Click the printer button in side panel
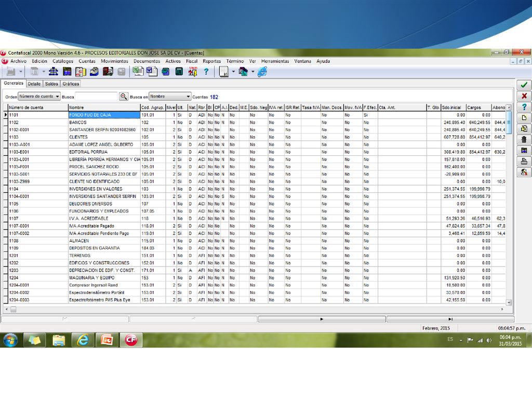This screenshot has height=399, width=532. [524, 161]
